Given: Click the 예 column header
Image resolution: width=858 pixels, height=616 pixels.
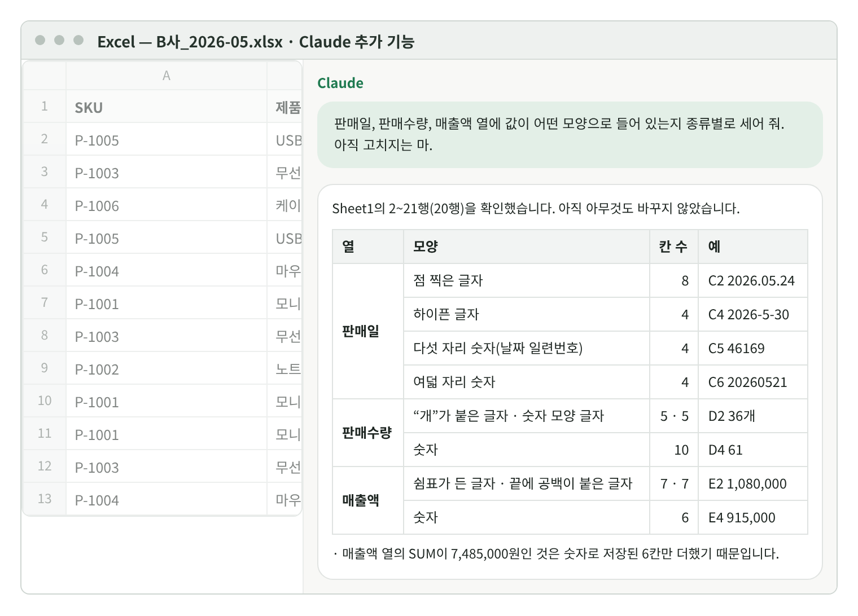Looking at the screenshot, I should click(752, 247).
